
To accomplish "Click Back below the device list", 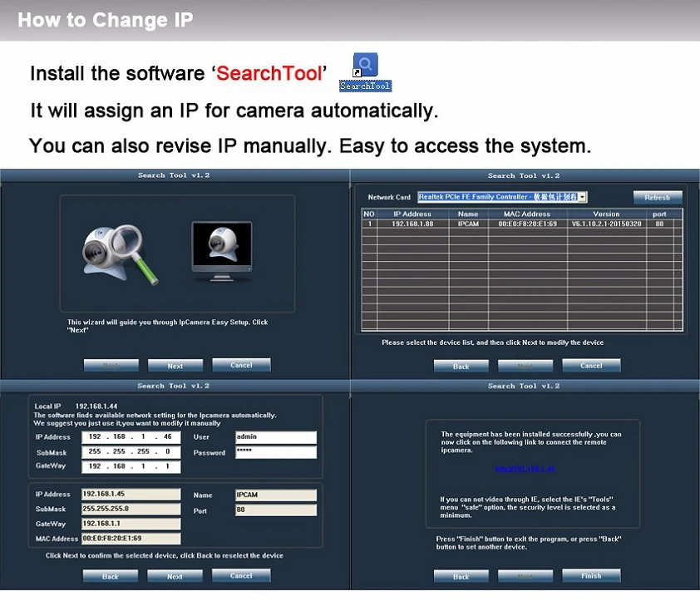I will pos(461,366).
